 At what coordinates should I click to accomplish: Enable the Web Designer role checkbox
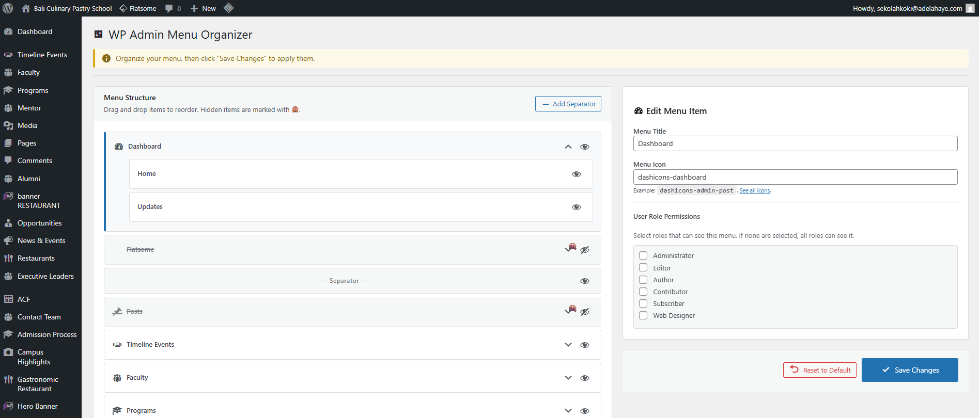point(643,315)
